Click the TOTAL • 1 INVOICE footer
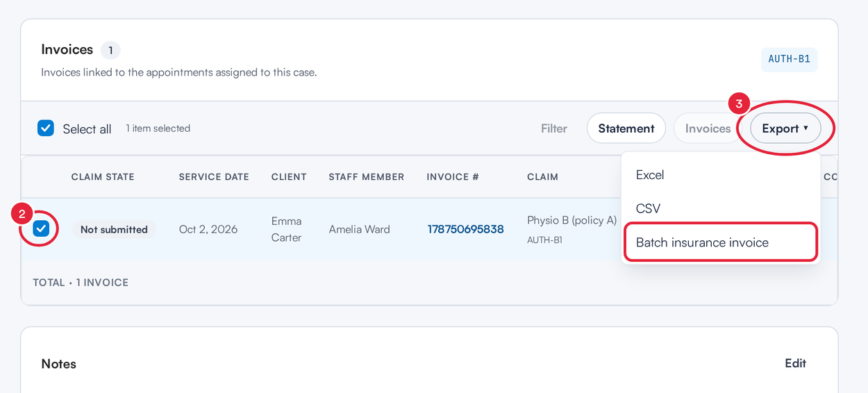 [81, 283]
